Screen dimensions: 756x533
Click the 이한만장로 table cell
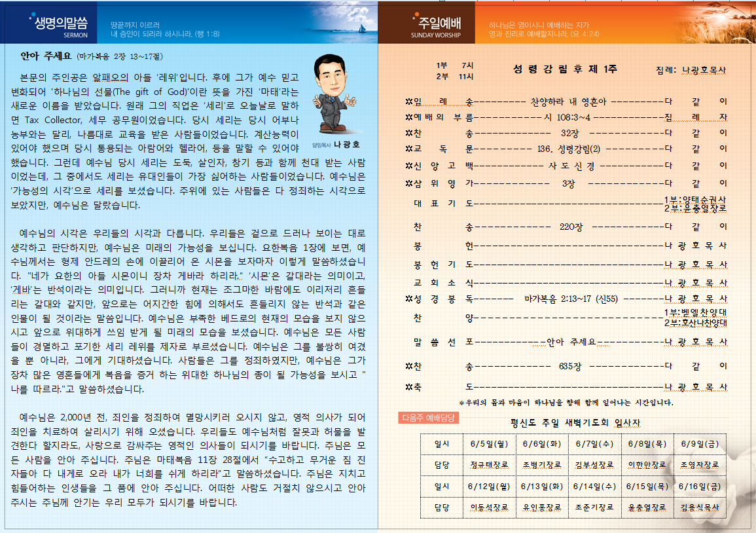(x=647, y=465)
